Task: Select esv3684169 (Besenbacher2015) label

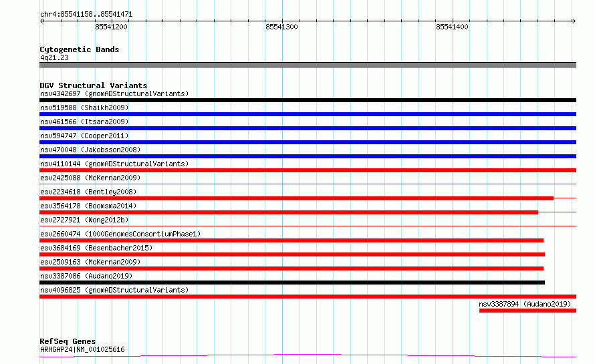Action: click(96, 248)
